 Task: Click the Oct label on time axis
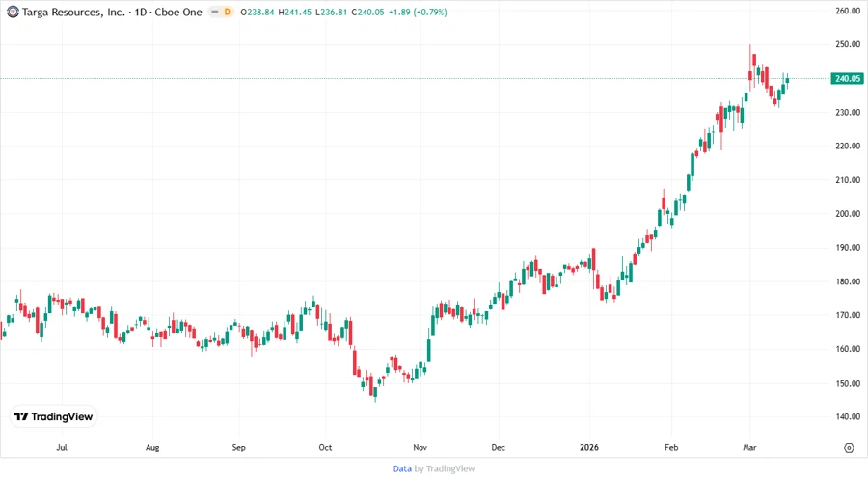tap(325, 447)
